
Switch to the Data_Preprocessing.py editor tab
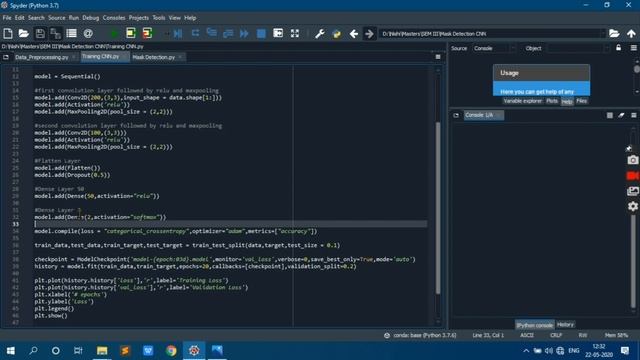pyautogui.click(x=42, y=57)
